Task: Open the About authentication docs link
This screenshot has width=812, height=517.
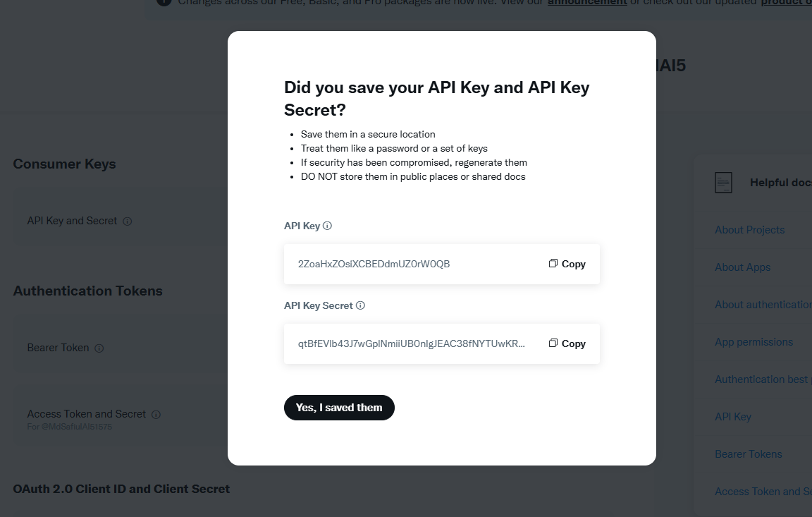Action: tap(763, 305)
